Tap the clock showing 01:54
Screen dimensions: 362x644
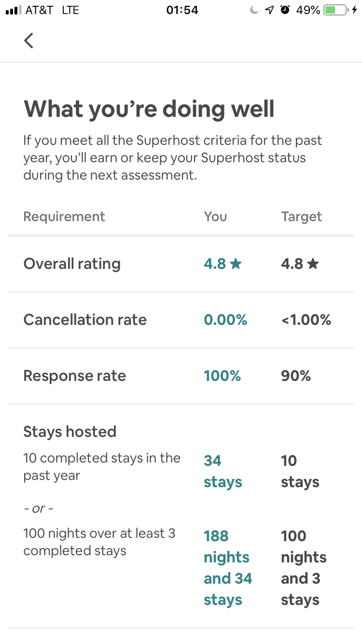[x=182, y=10]
